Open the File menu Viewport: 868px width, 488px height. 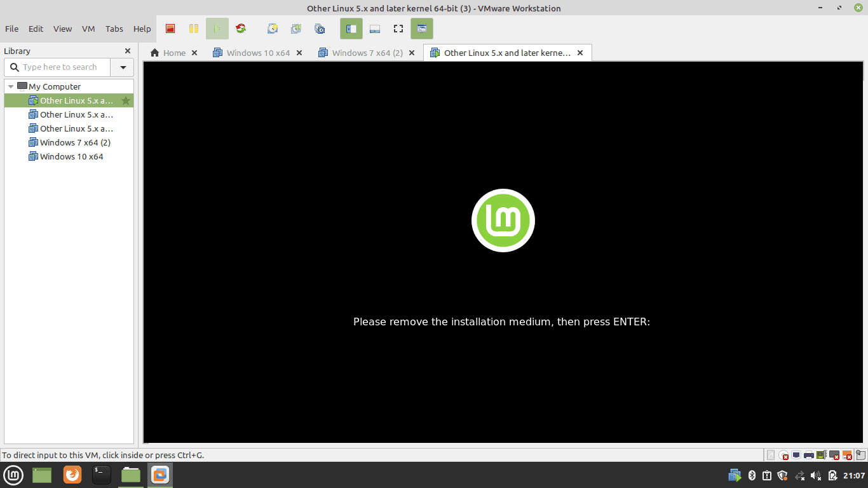point(12,29)
